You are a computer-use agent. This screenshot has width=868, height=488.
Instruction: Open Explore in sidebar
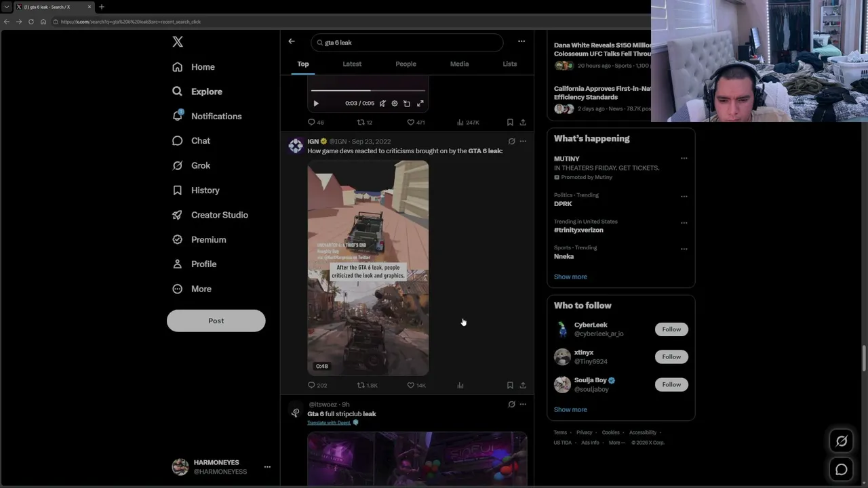click(197, 91)
